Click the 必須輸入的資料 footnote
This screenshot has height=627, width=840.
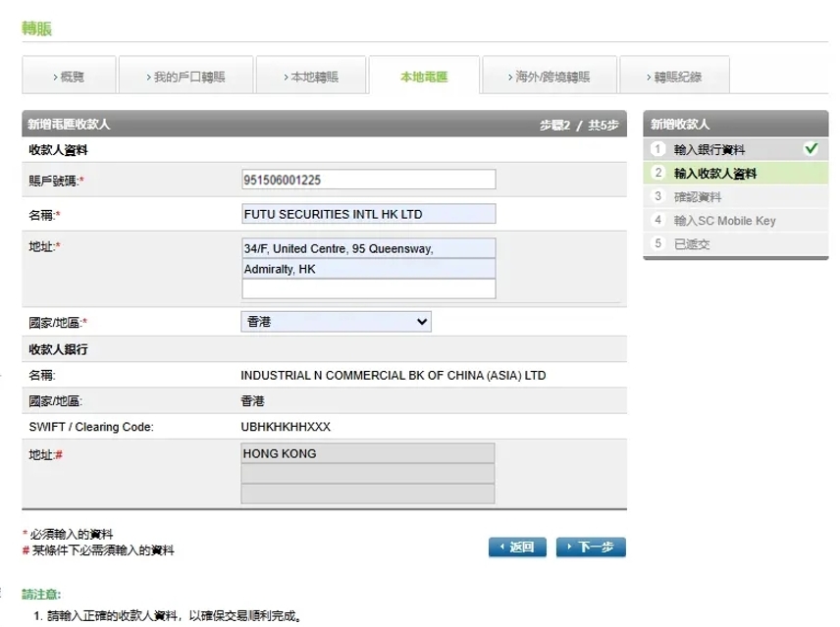coord(72,534)
